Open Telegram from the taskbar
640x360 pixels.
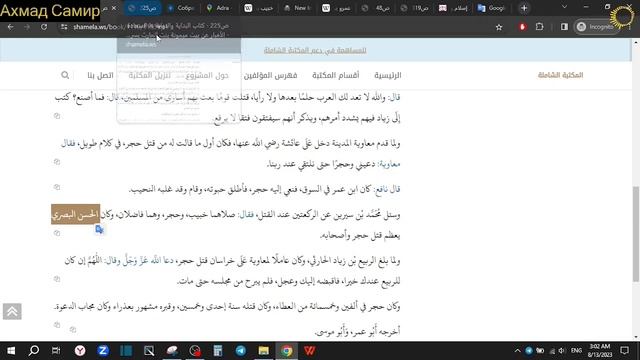coord(241,351)
